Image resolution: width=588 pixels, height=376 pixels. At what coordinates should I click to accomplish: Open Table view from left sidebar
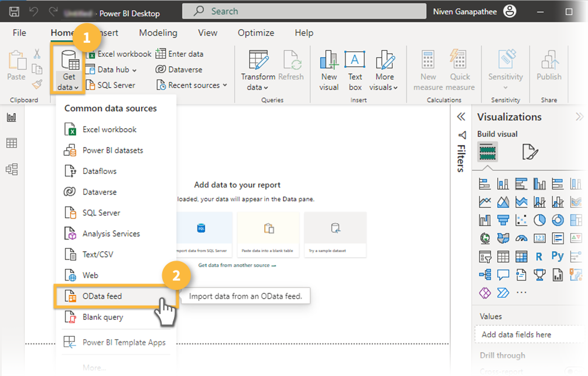click(12, 143)
